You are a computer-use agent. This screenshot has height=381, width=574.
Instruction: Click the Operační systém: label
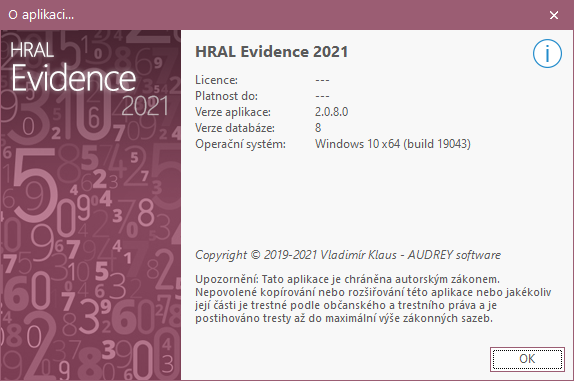[240, 144]
